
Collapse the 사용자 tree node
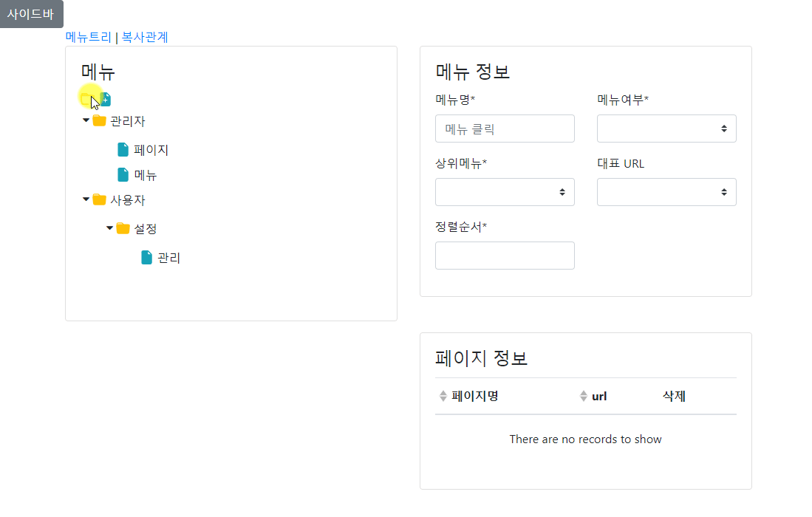click(86, 199)
